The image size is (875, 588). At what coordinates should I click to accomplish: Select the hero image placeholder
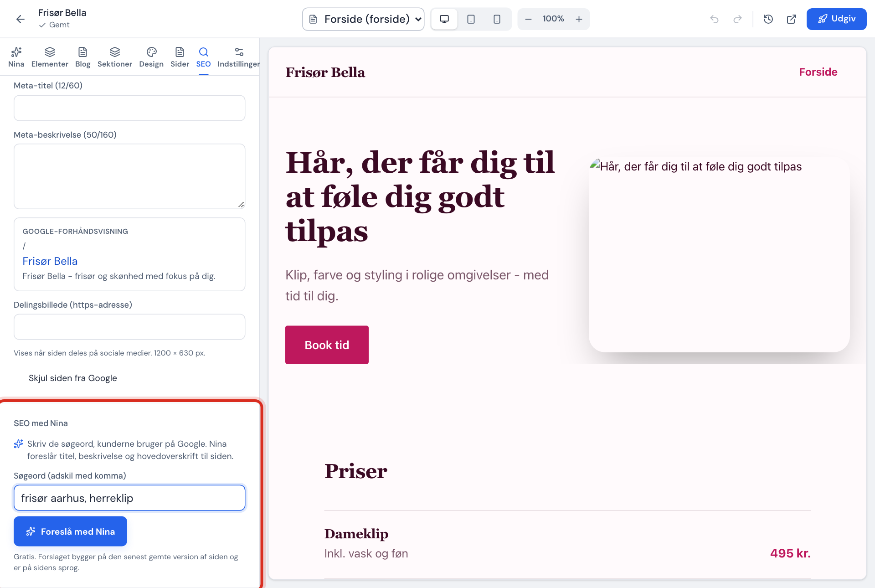click(x=719, y=255)
